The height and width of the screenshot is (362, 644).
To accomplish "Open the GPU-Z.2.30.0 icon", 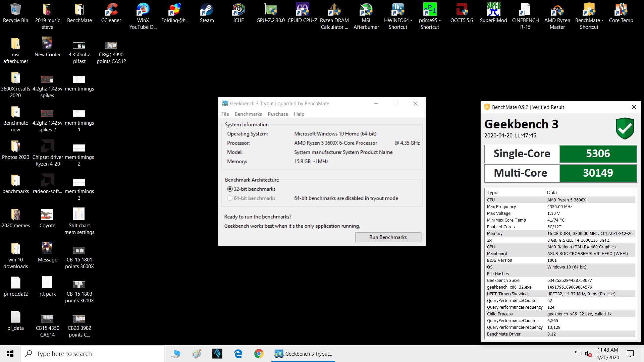I will tap(270, 13).
